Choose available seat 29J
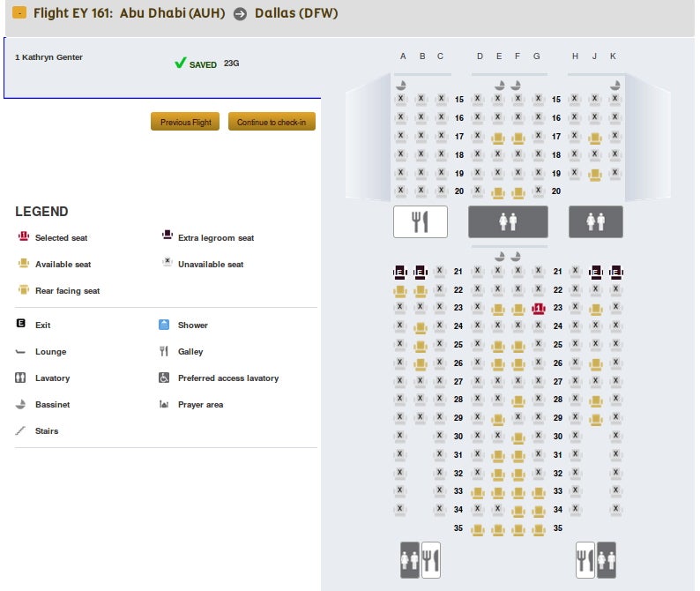 596,420
